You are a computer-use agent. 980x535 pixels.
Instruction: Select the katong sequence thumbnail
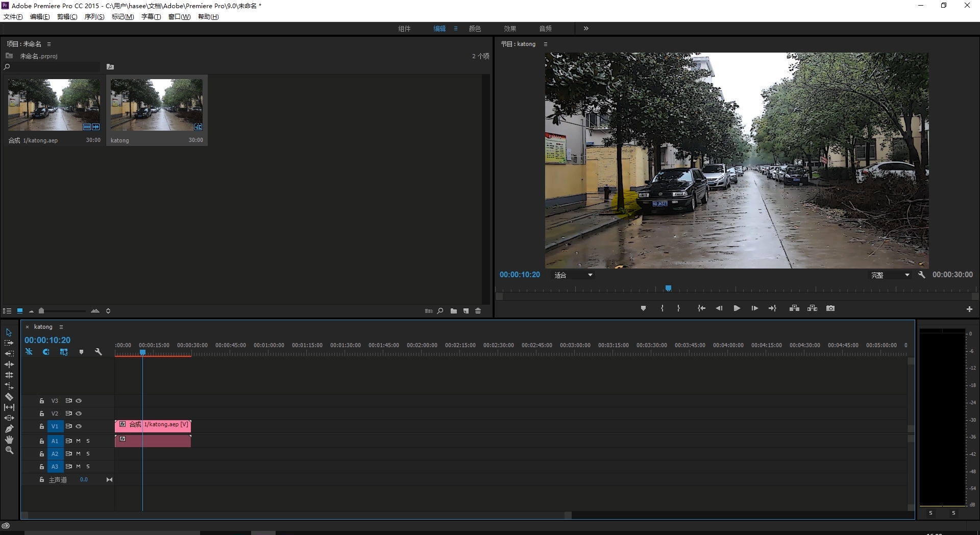click(x=156, y=105)
